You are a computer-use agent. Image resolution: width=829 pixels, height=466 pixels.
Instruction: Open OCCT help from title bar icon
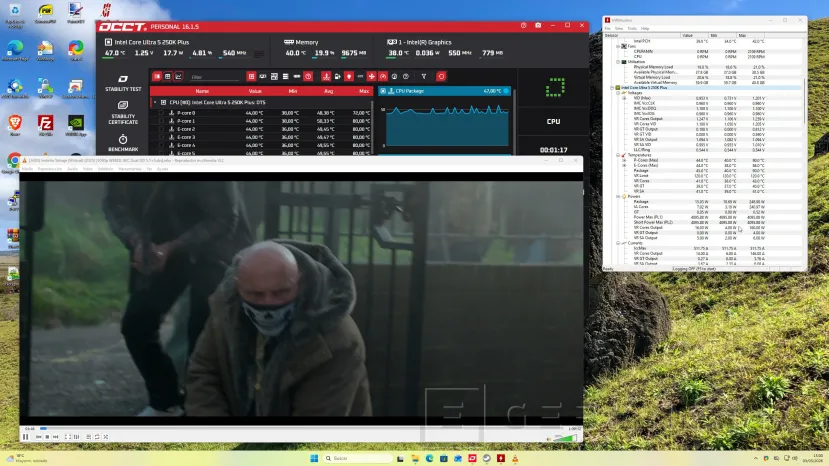pyautogui.click(x=523, y=25)
